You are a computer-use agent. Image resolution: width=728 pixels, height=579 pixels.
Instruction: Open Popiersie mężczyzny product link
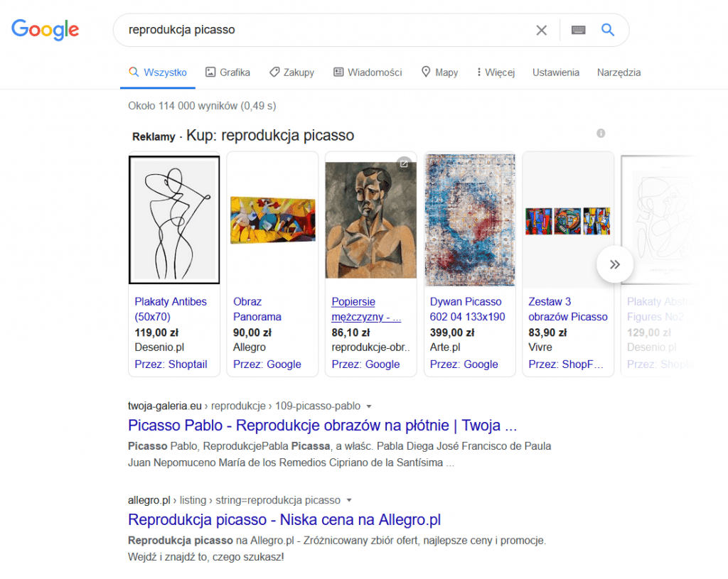tap(366, 309)
